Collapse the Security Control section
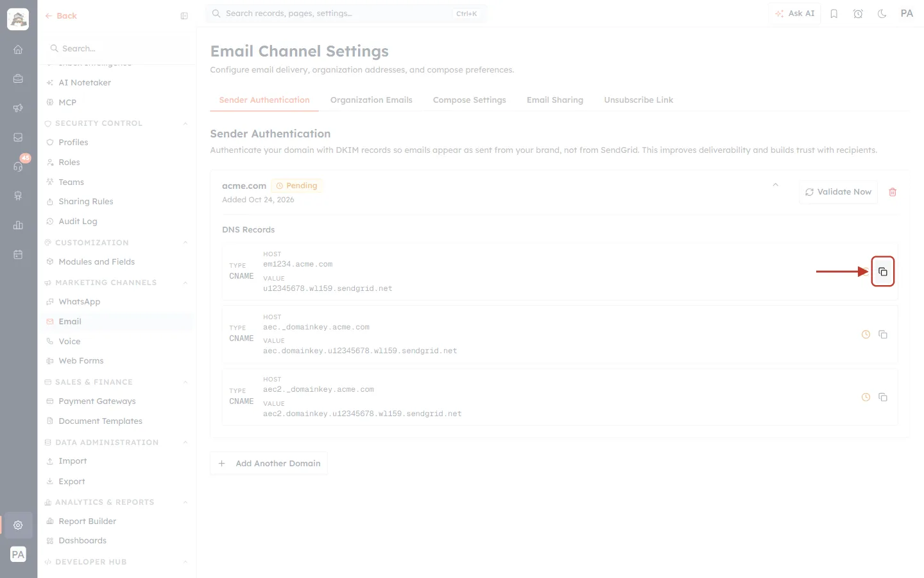This screenshot has height=578, width=924. click(x=185, y=123)
